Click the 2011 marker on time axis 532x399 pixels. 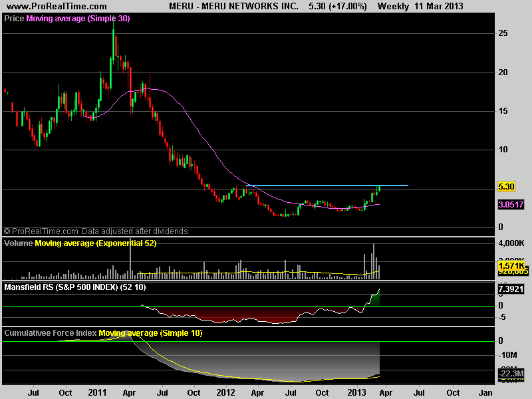[x=100, y=392]
